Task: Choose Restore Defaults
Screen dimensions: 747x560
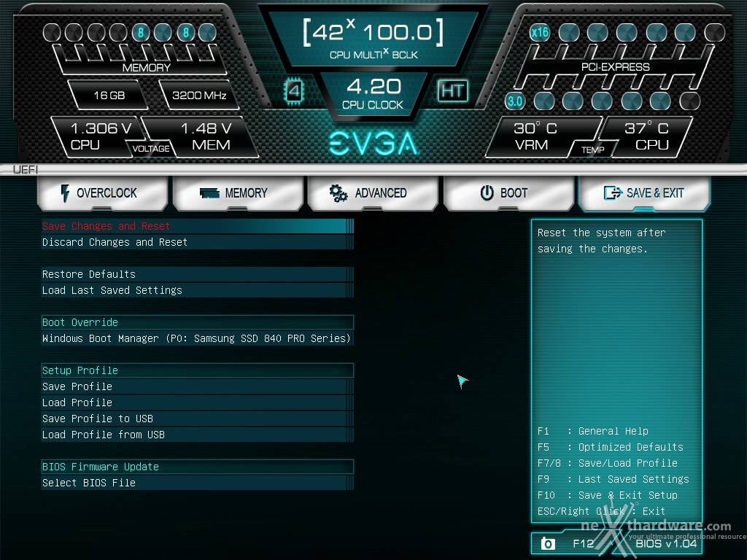Action: click(x=197, y=274)
